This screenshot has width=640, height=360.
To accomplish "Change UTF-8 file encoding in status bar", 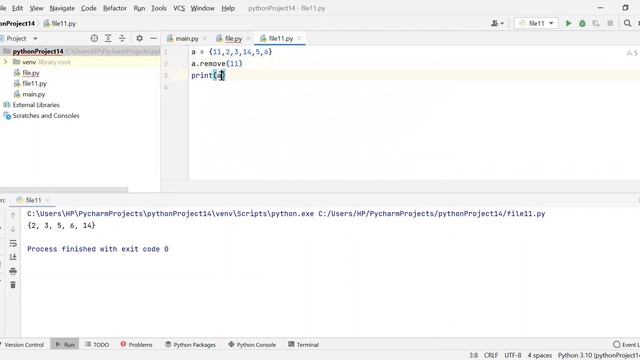I will [513, 355].
